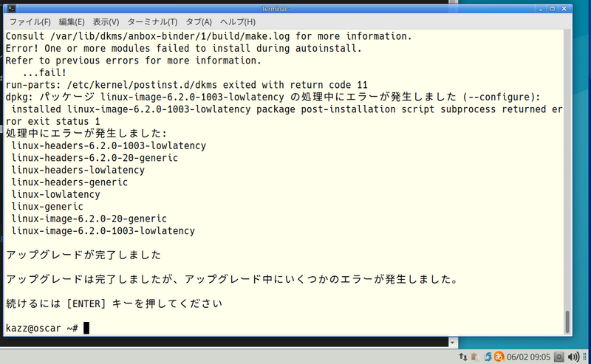Click the speaker volume icon
This screenshot has width=591, height=364.
click(x=573, y=357)
